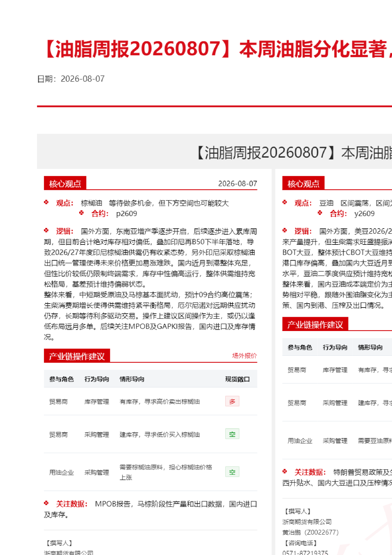Click the 情形导向 column header in palm table
Viewport: 392px width, 555px height.
click(132, 379)
